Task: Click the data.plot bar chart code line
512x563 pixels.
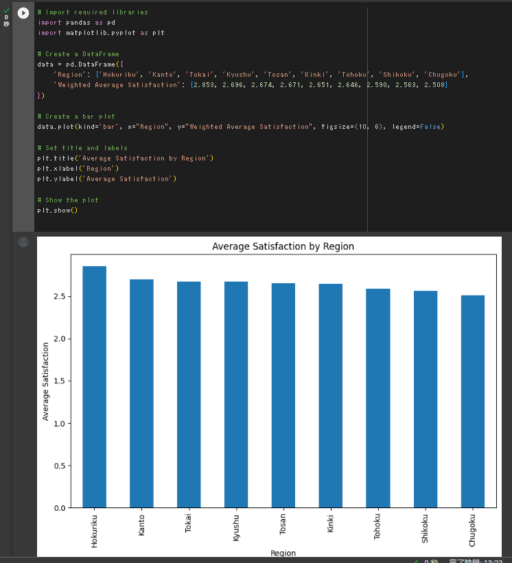Action: coord(241,127)
